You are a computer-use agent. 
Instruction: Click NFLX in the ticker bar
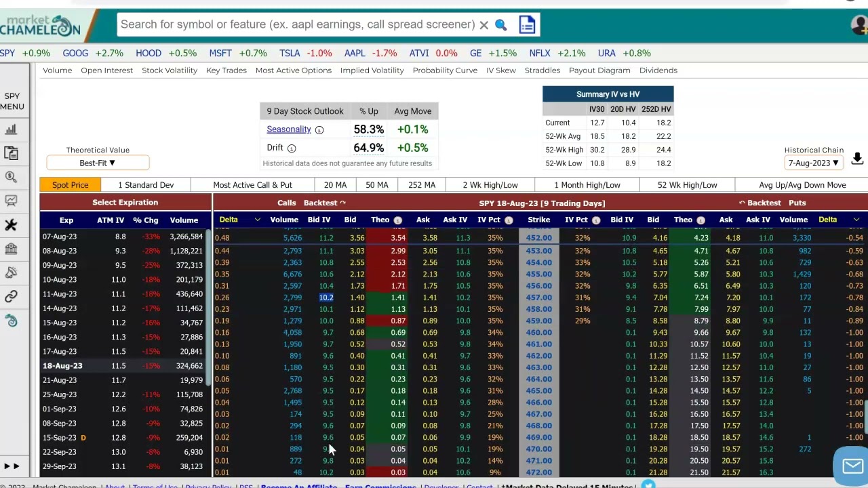point(540,53)
